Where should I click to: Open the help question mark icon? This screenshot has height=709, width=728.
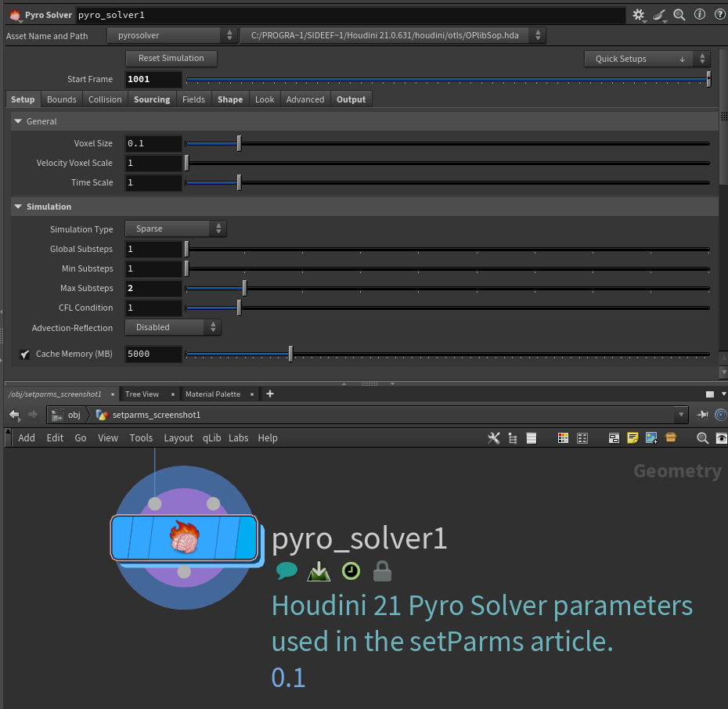pos(719,14)
